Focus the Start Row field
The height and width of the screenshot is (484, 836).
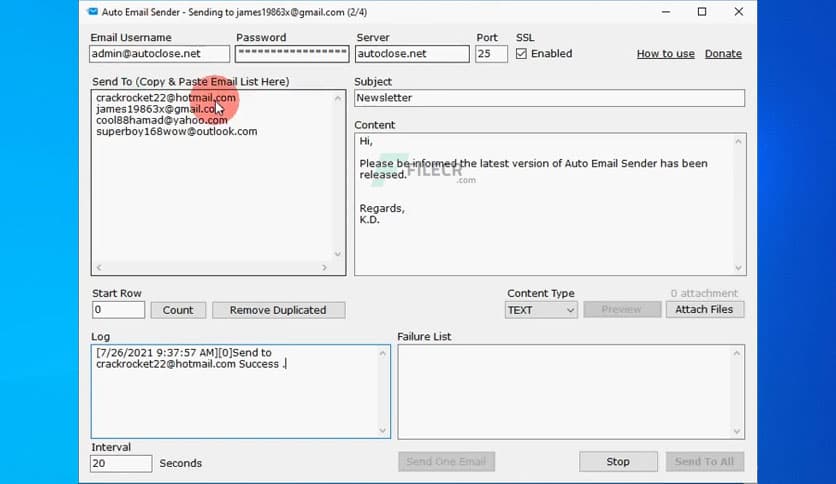[x=118, y=310]
